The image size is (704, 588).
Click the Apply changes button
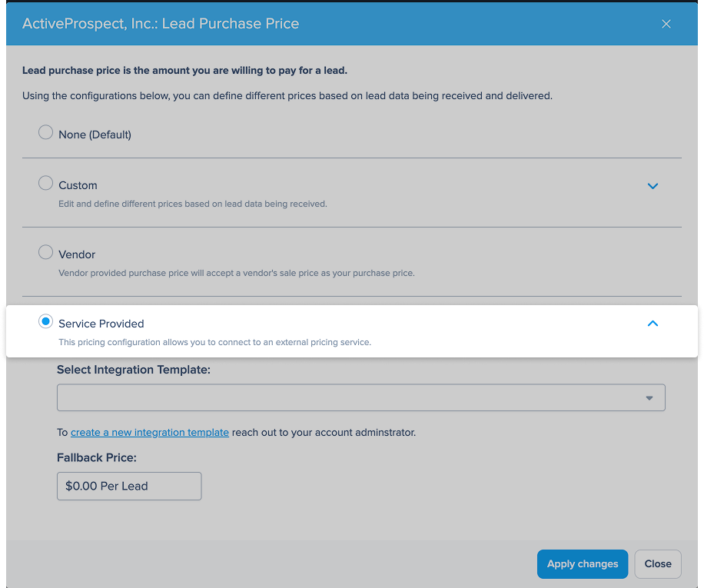coord(583,563)
